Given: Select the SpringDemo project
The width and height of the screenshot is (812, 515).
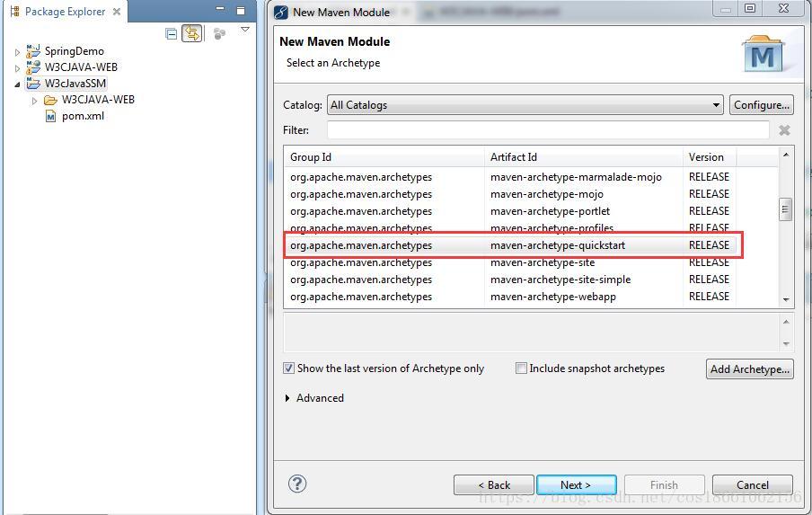Looking at the screenshot, I should click(74, 50).
